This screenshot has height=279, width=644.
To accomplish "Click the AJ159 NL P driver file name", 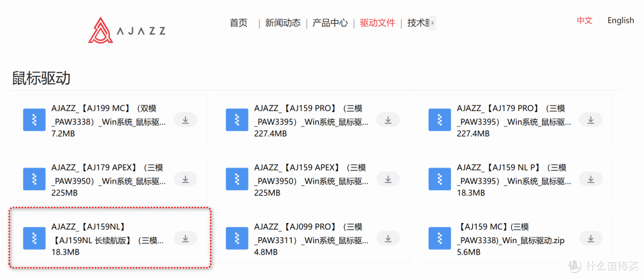I will (x=514, y=174).
